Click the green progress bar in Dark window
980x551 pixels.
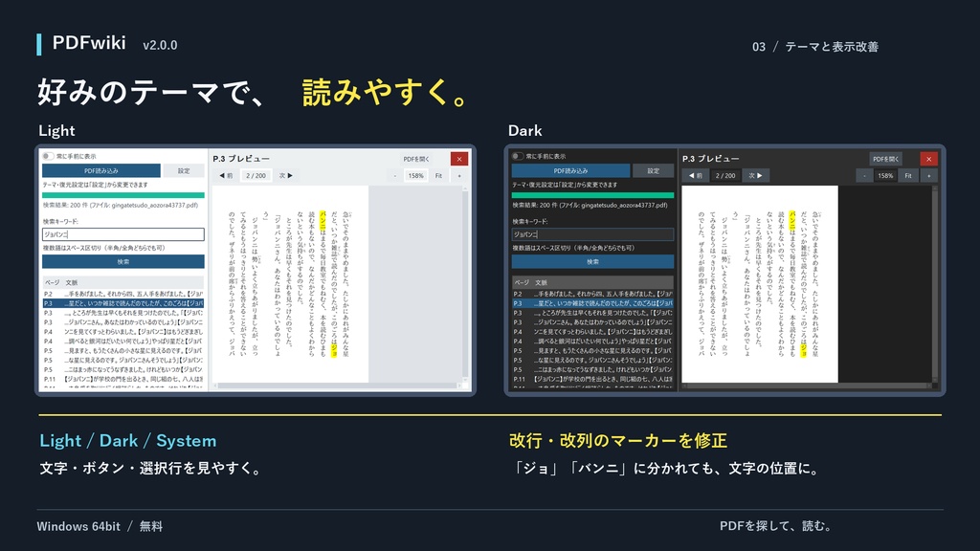click(x=592, y=195)
